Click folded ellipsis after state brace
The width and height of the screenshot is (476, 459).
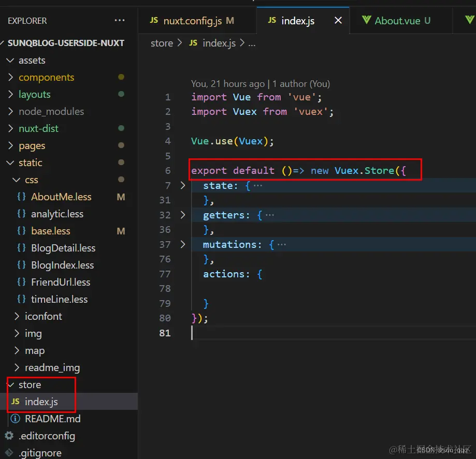coord(258,185)
